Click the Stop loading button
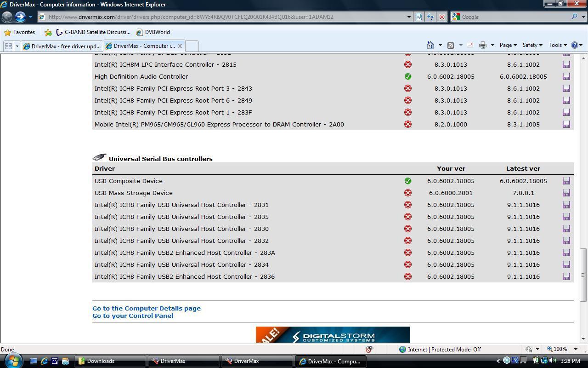 441,17
